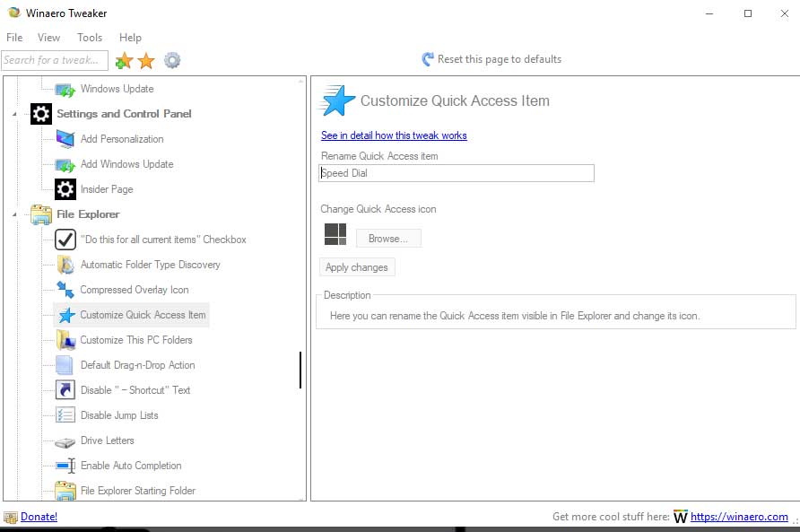
Task: Select Disable " - Shortcut" Text item
Action: [x=135, y=390]
